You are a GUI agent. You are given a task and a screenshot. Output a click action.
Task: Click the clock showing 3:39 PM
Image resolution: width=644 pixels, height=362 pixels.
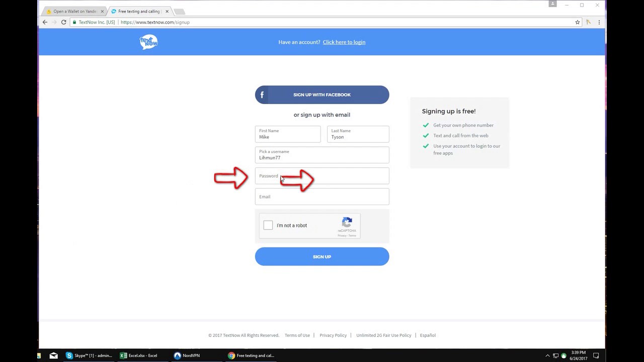579,355
